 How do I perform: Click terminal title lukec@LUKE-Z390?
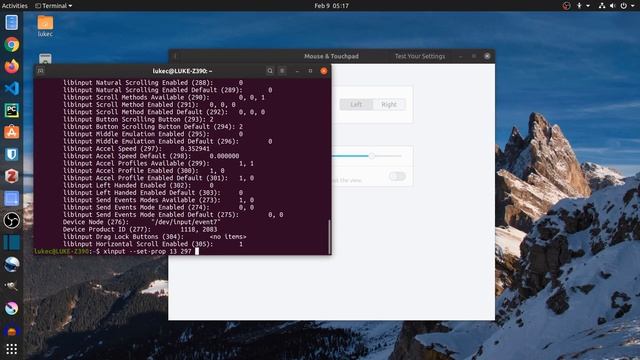coord(182,71)
